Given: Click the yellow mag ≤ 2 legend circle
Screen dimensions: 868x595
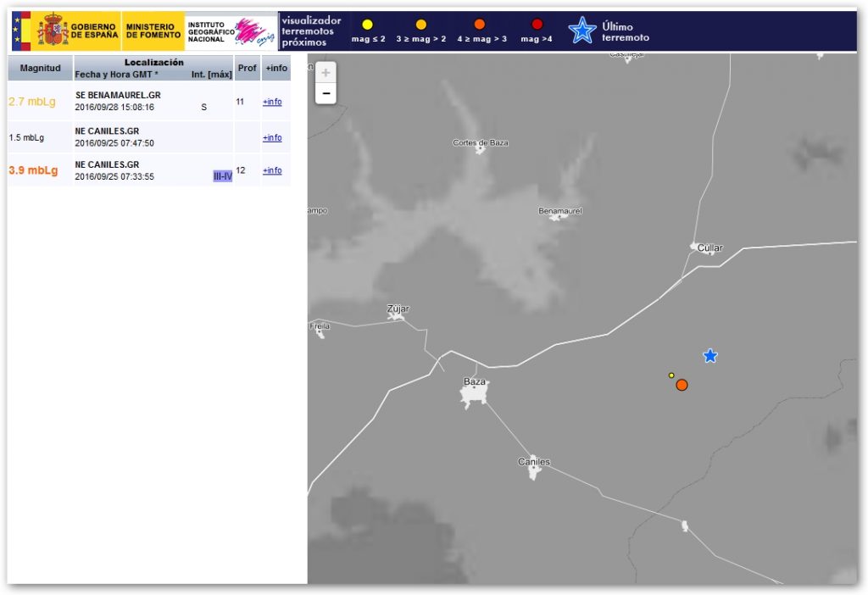Looking at the screenshot, I should 367,25.
